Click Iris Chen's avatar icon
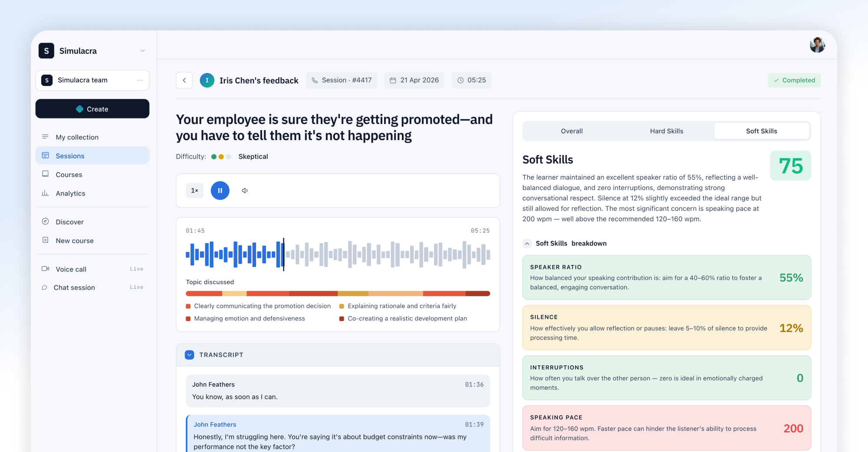Screen dimensions: 868x452 (x=207, y=80)
